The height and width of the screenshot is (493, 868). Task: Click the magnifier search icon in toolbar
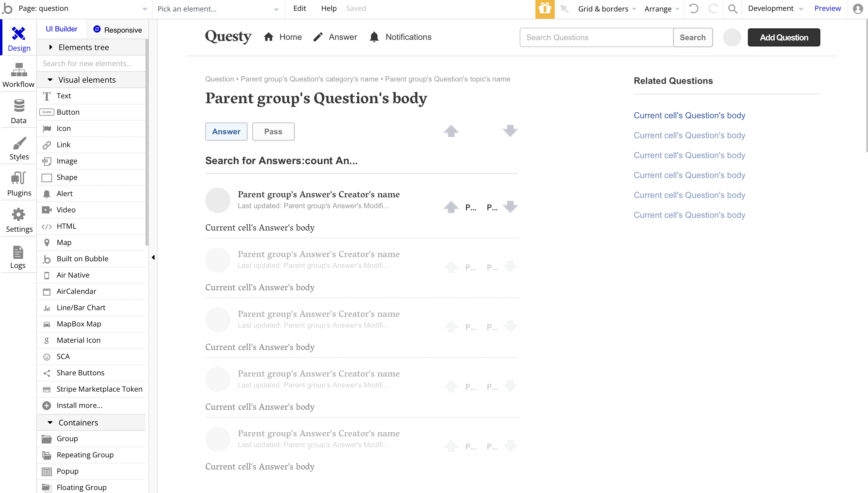pos(732,9)
